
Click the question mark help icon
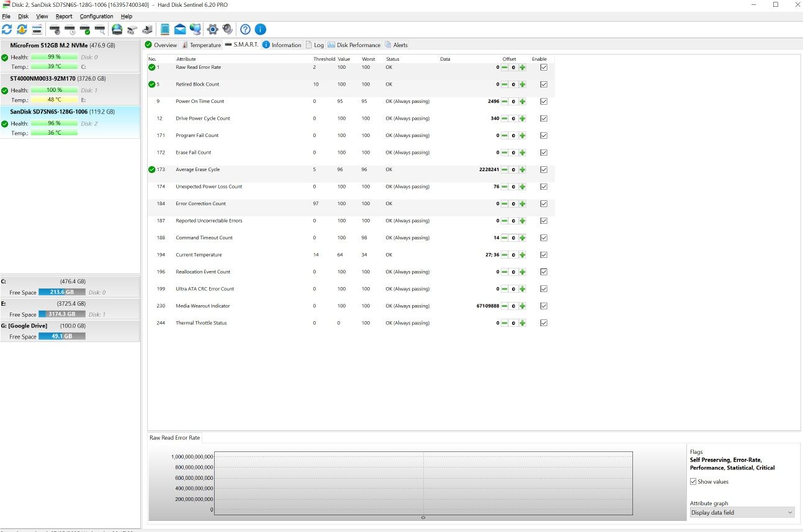coord(245,29)
